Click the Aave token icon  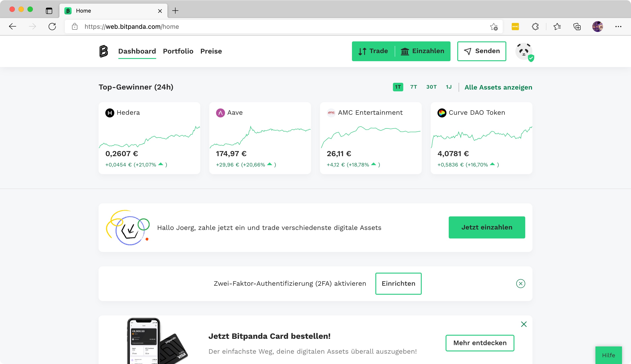[220, 113]
